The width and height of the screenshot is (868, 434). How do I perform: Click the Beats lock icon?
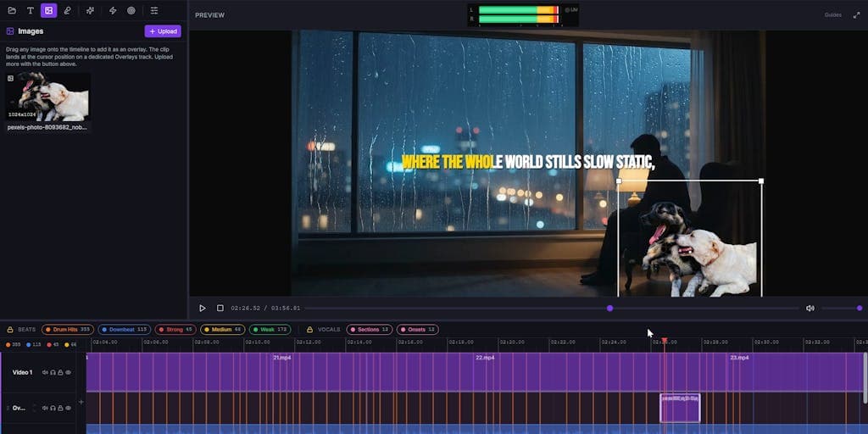10,330
